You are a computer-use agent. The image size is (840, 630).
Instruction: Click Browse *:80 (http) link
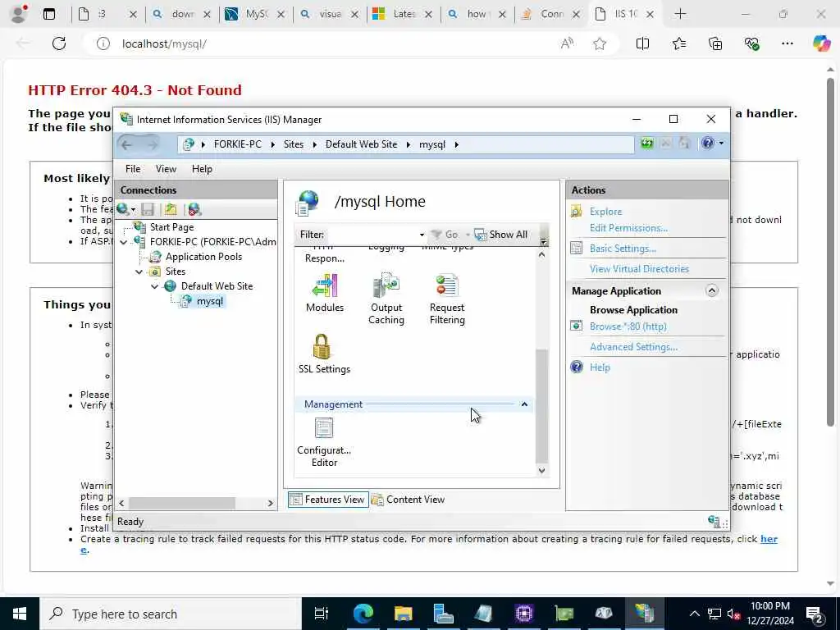click(628, 326)
